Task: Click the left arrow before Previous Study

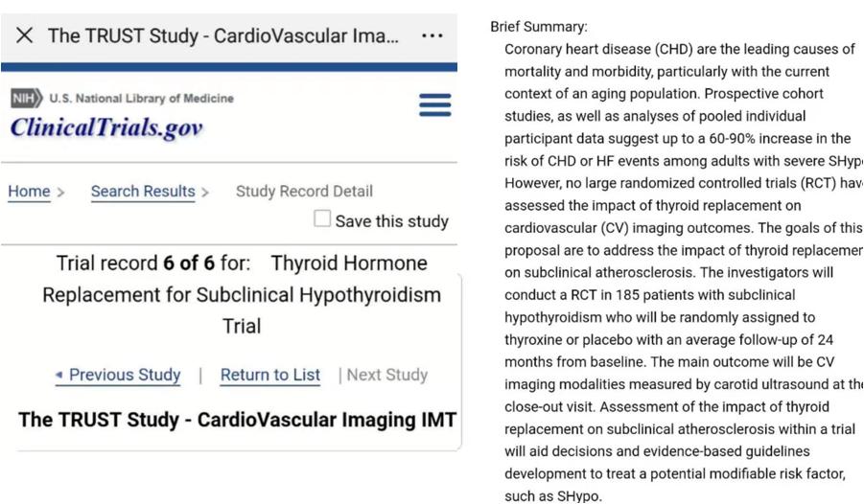Action: point(59,375)
